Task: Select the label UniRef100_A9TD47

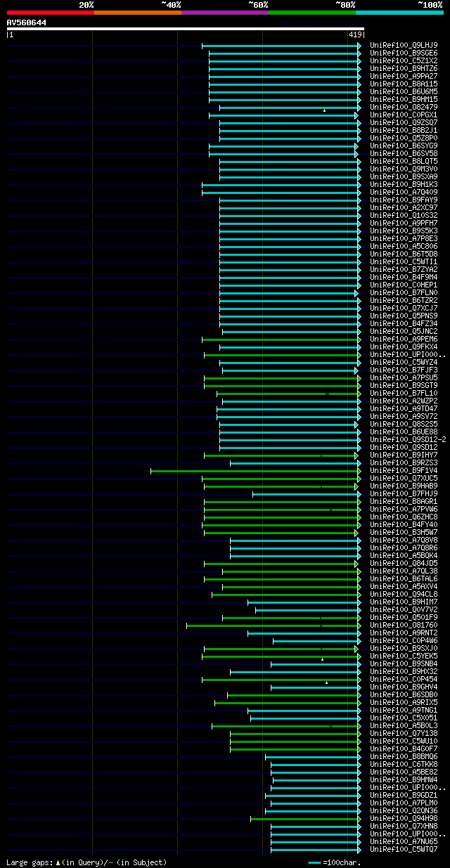Action: pyautogui.click(x=404, y=408)
